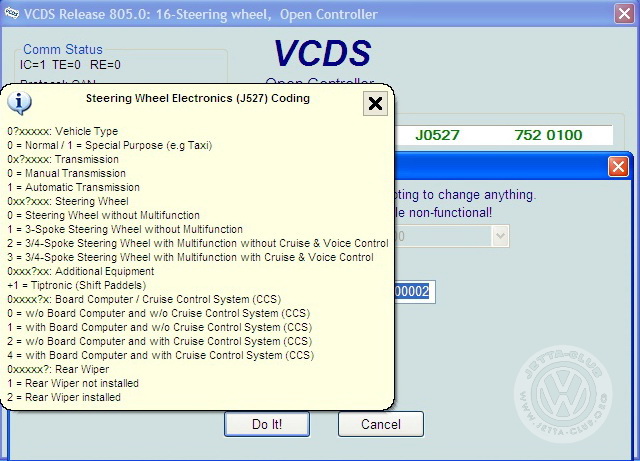Click the VCDS app icon in the title bar
640x461 pixels.
[11, 13]
